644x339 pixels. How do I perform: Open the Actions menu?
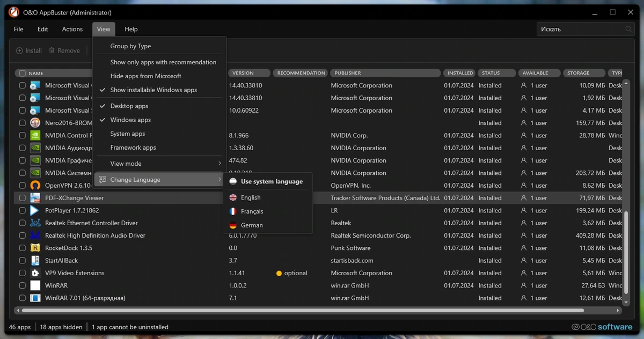[72, 29]
